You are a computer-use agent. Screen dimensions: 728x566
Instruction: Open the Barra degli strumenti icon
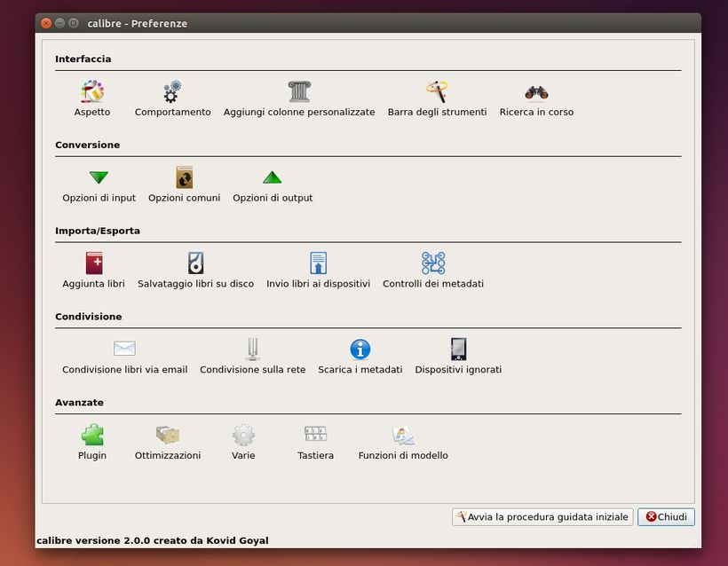click(437, 91)
